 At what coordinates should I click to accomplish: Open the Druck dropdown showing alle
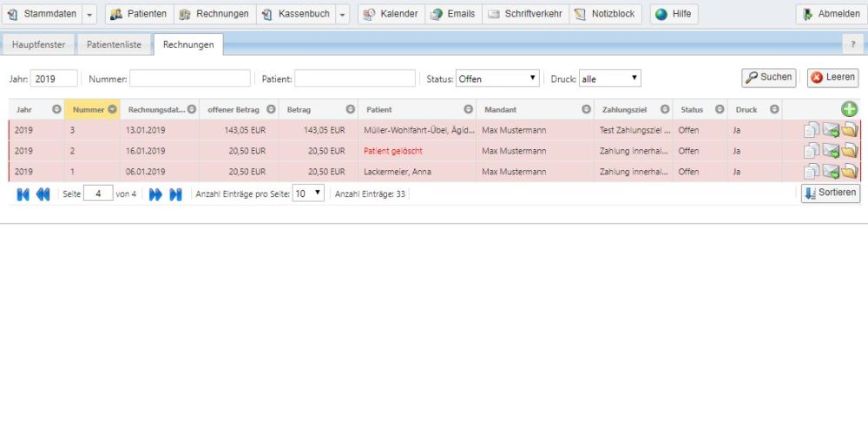(x=610, y=79)
